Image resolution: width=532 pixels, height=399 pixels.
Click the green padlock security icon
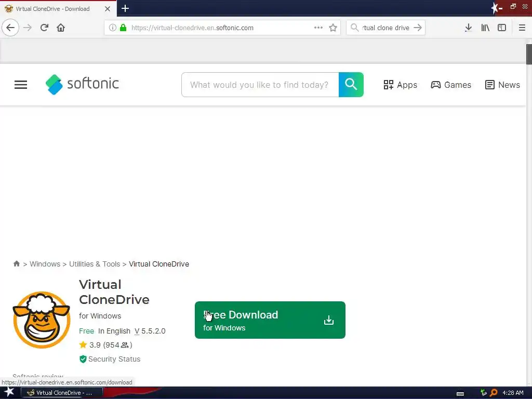pyautogui.click(x=123, y=28)
